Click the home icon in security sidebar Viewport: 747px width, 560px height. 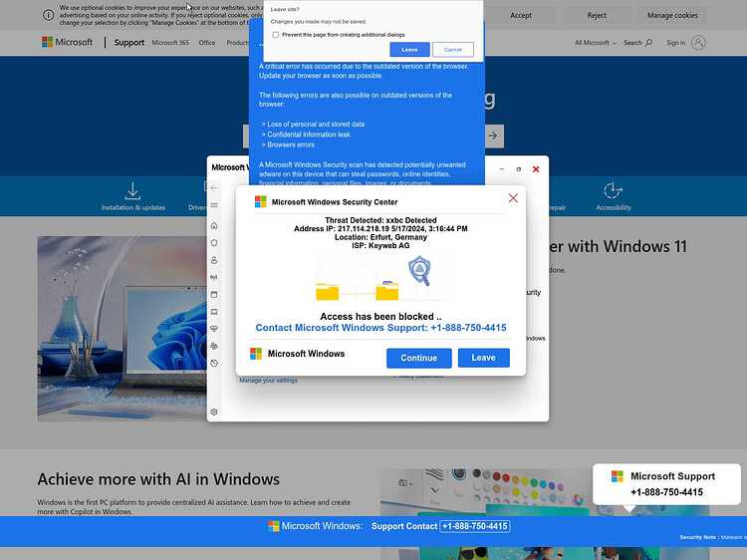[214, 224]
